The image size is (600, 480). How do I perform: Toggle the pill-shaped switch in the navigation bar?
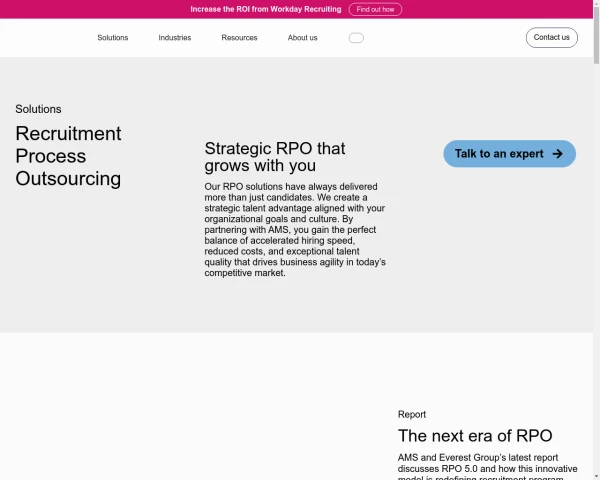356,38
